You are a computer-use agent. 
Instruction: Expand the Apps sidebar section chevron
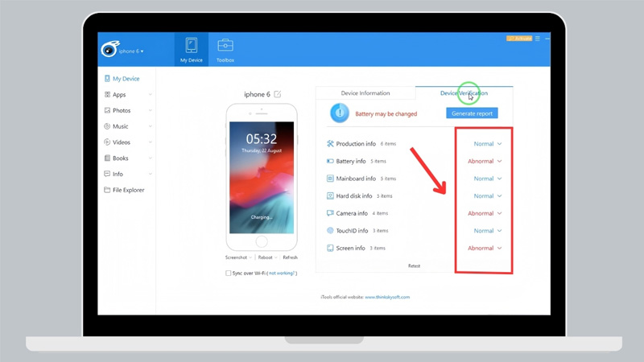click(x=151, y=94)
